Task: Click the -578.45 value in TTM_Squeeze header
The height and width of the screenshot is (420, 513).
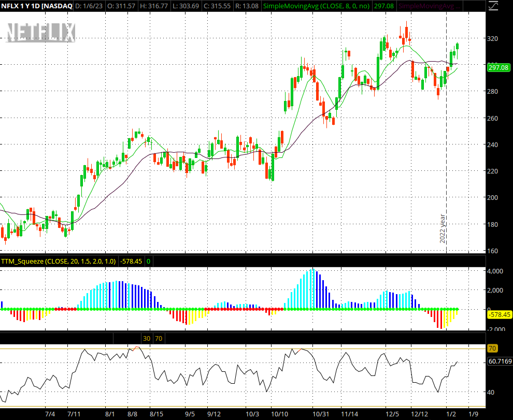Action: click(131, 261)
